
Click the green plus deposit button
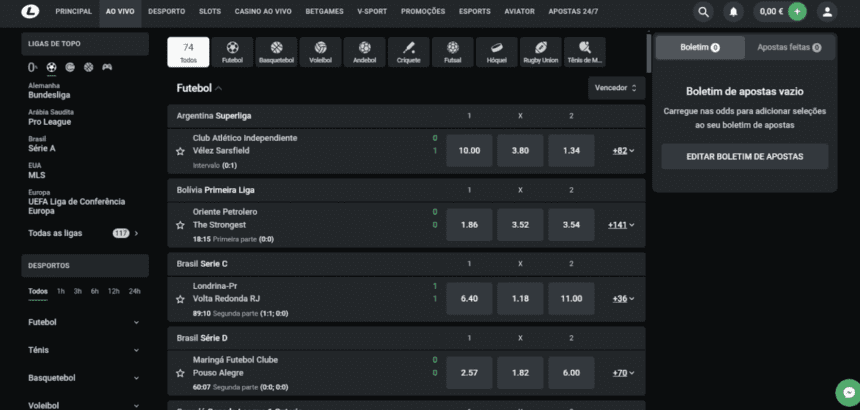pyautogui.click(x=797, y=12)
